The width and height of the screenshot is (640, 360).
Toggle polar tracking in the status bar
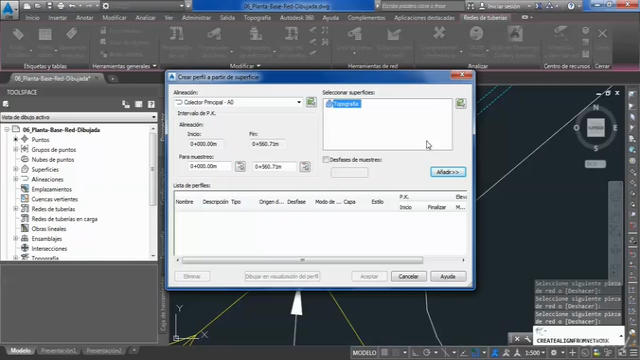pyautogui.click(x=427, y=353)
